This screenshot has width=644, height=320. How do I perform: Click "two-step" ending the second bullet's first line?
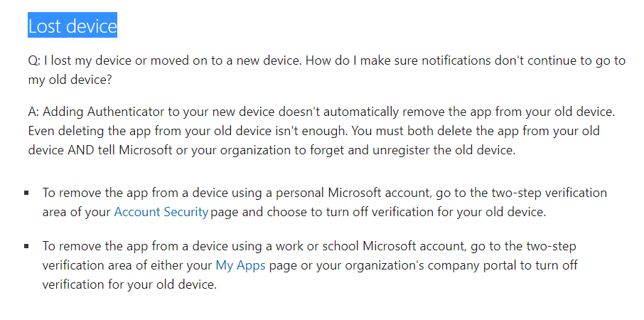click(x=551, y=246)
